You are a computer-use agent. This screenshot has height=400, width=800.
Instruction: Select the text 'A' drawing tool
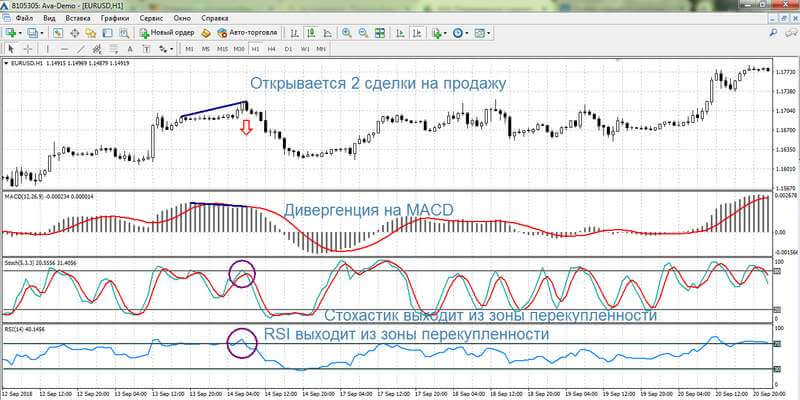[x=130, y=49]
